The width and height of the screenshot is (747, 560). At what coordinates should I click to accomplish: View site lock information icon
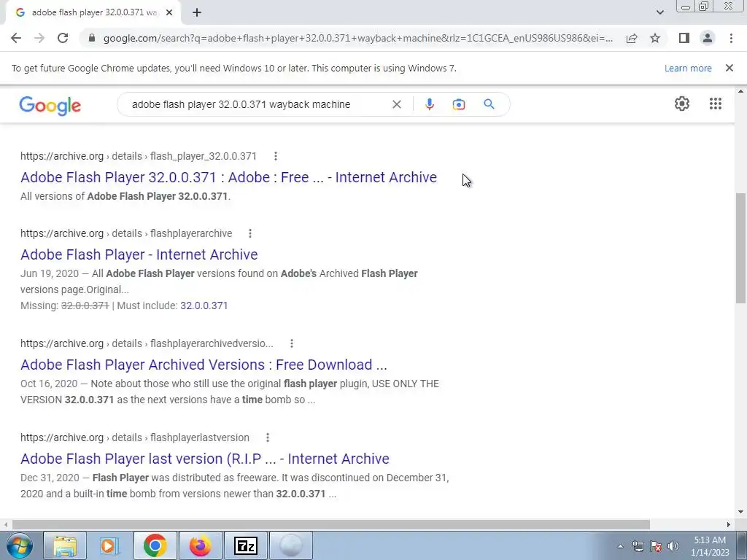(x=92, y=38)
